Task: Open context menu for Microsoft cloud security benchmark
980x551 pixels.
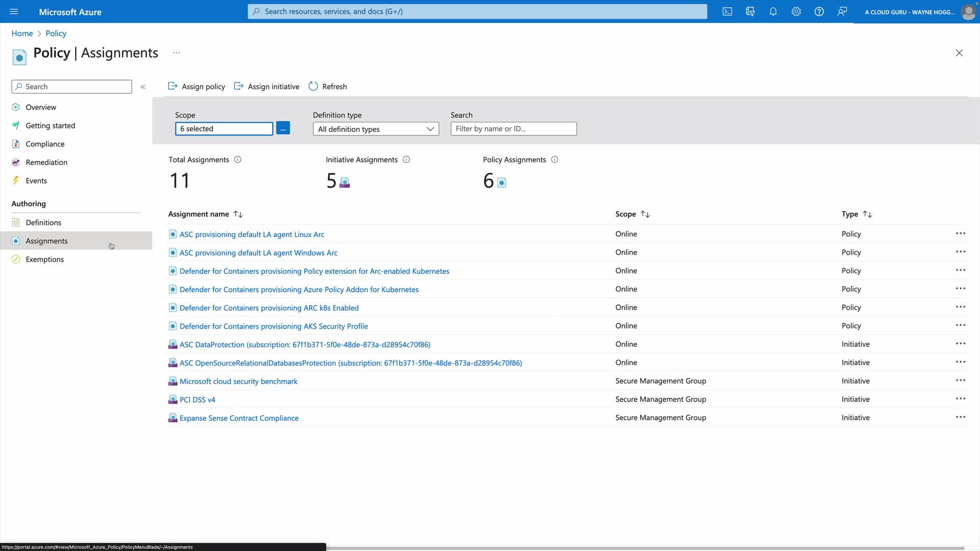Action: (x=960, y=381)
